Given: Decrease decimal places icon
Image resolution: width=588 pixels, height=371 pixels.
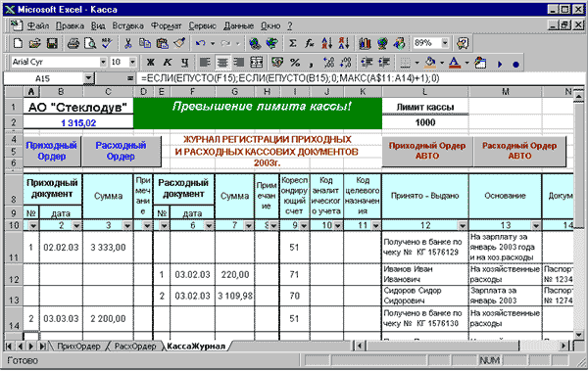Looking at the screenshot, I should 346,63.
